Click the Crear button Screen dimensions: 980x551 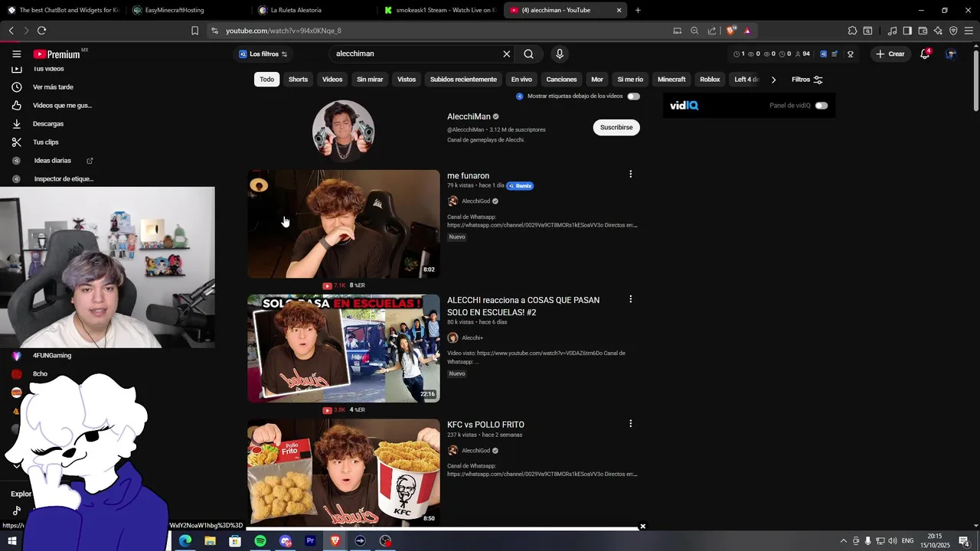click(890, 54)
